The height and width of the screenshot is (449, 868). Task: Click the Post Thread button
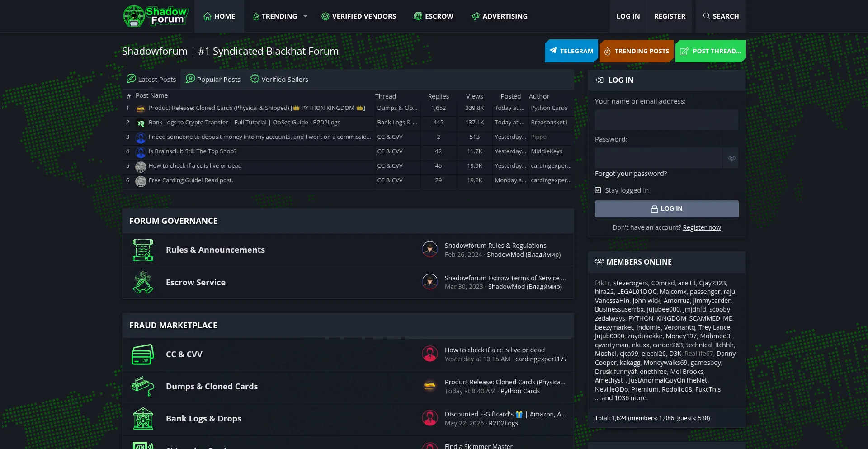pos(711,51)
